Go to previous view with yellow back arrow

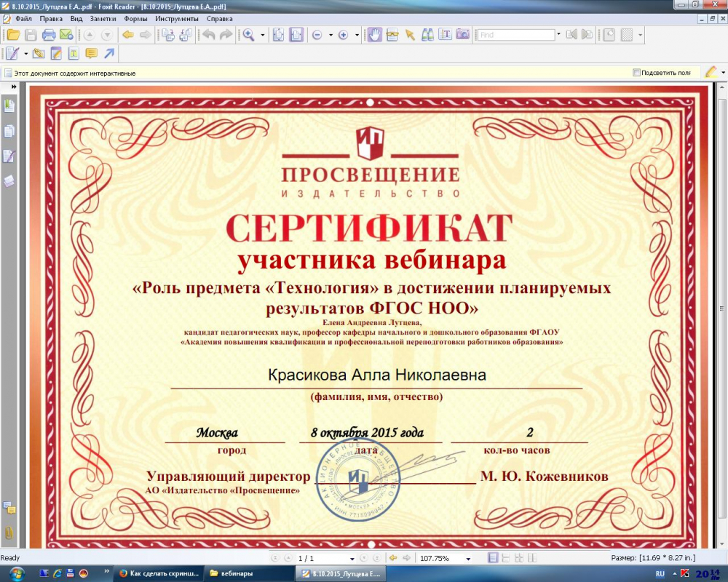pyautogui.click(x=128, y=35)
